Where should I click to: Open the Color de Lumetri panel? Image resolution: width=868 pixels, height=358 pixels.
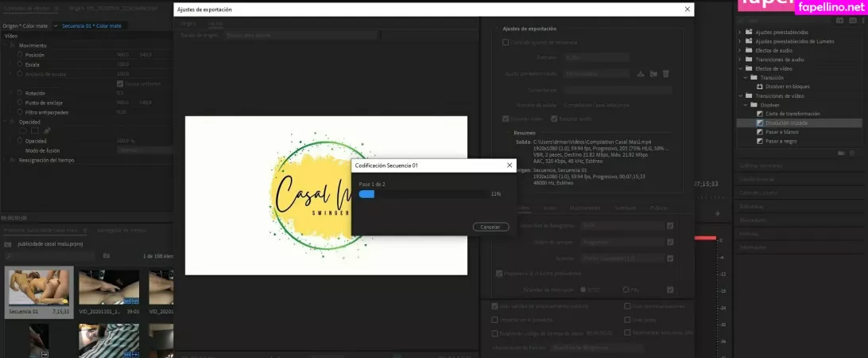[x=758, y=193]
